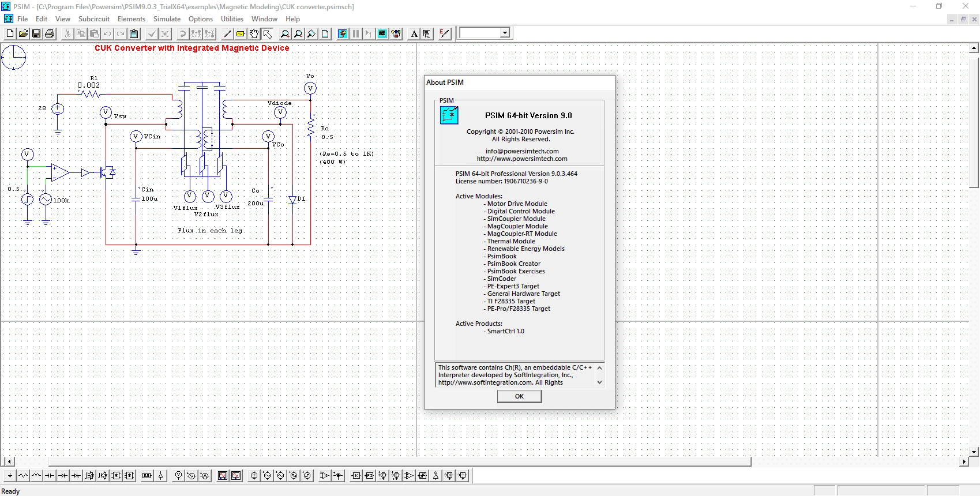Select the Vdiode voltage probe

[x=280, y=112]
